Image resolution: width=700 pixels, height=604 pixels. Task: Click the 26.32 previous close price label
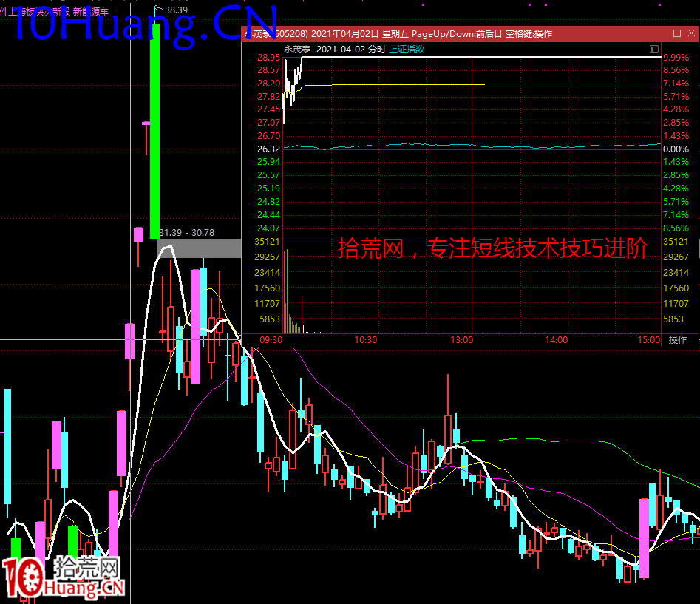pos(268,149)
